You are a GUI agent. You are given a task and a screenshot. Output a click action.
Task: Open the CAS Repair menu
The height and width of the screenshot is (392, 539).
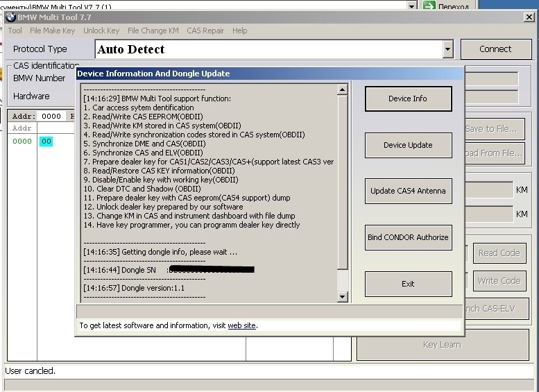coord(205,31)
